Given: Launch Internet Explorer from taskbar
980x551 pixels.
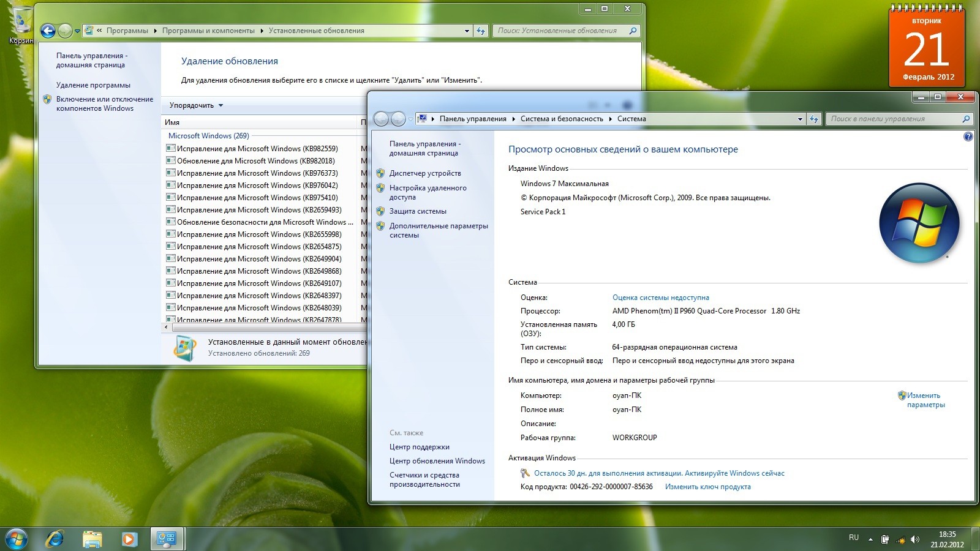Looking at the screenshot, I should click(x=55, y=539).
